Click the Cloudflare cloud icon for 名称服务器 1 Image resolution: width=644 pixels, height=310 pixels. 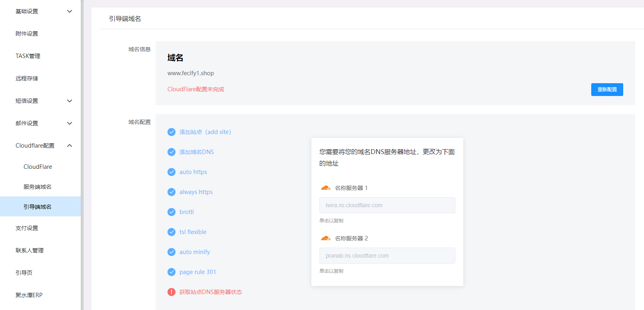(x=326, y=188)
